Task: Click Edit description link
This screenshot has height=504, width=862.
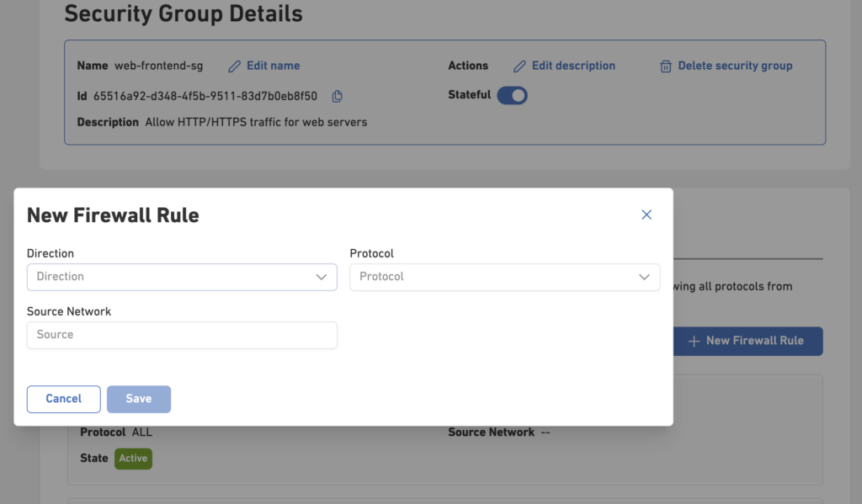Action: (565, 66)
